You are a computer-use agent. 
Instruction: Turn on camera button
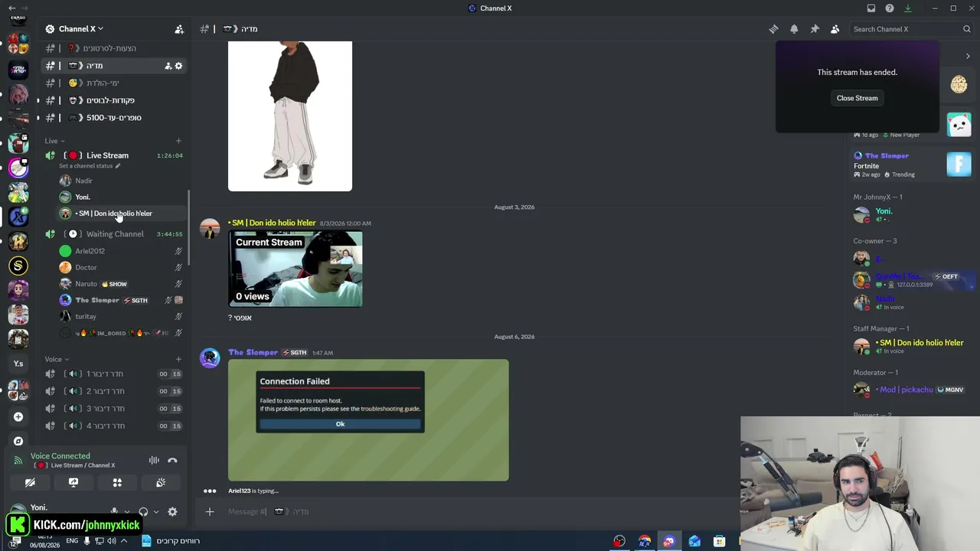coord(30,483)
